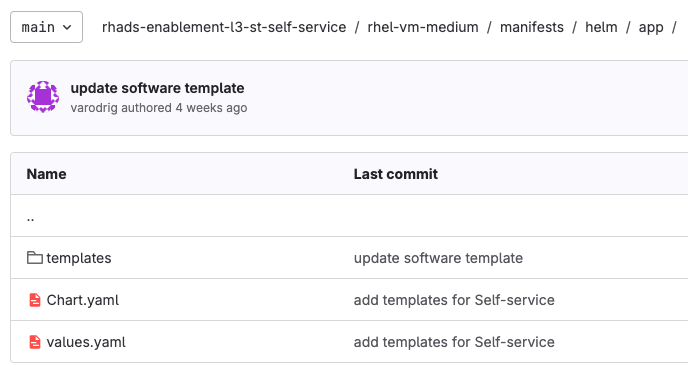The image size is (688, 372).
Task: Click the Chart.yaml file icon
Action: tap(35, 300)
